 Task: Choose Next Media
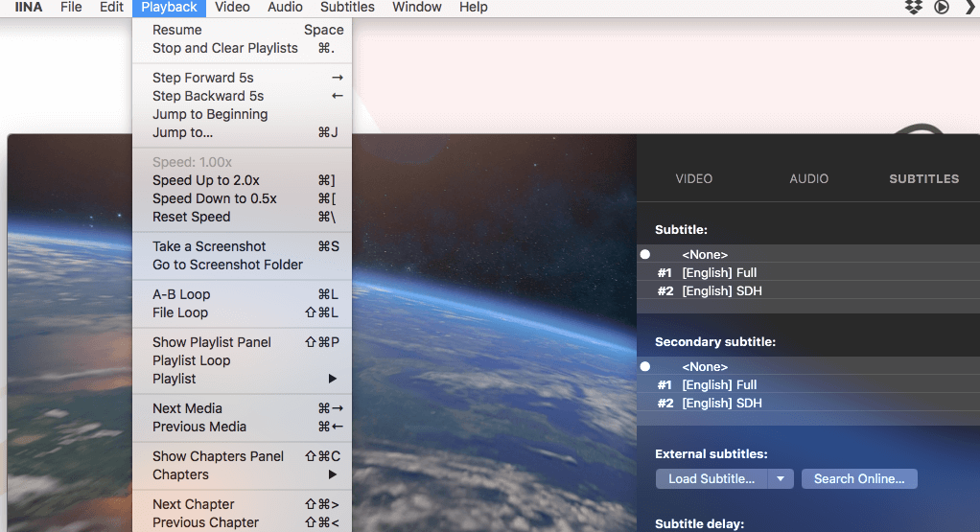coord(242,409)
